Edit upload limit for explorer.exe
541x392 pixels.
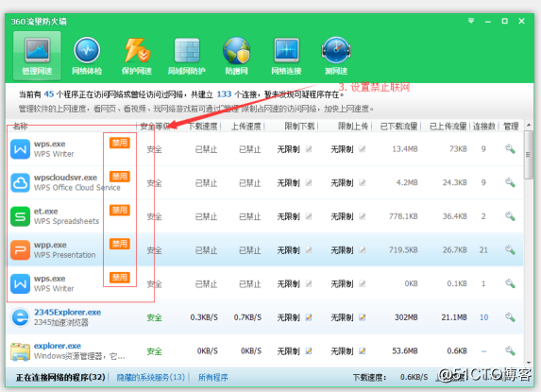[362, 351]
